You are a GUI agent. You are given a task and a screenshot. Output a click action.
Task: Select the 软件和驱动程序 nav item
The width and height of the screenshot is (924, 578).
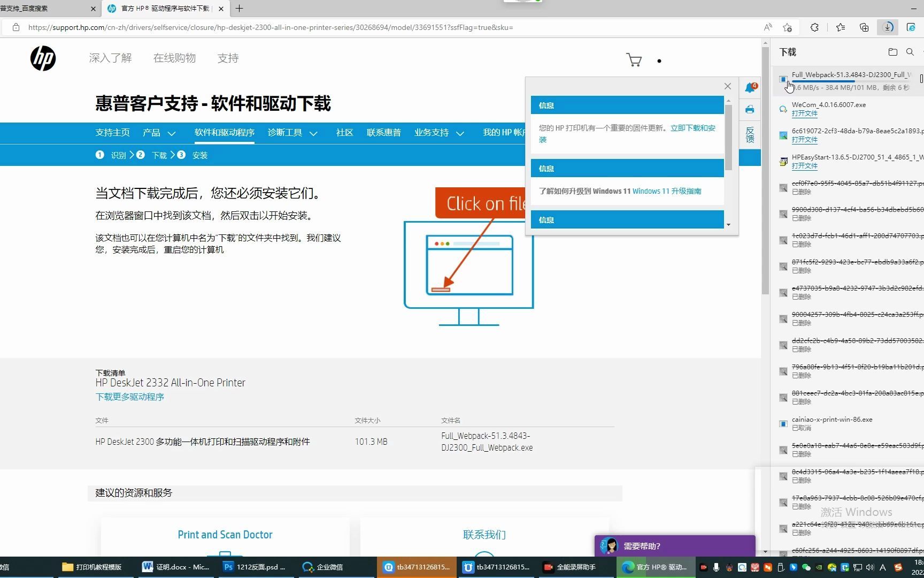coord(225,133)
